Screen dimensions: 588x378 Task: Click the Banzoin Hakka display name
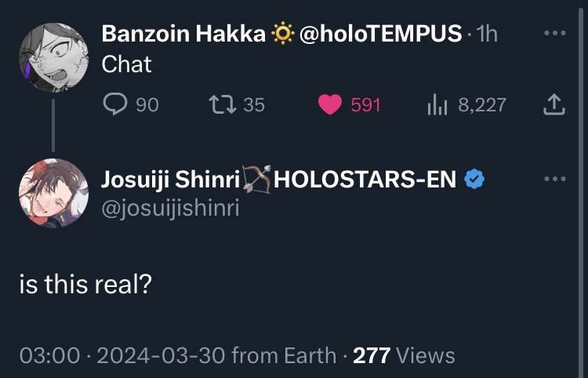183,35
